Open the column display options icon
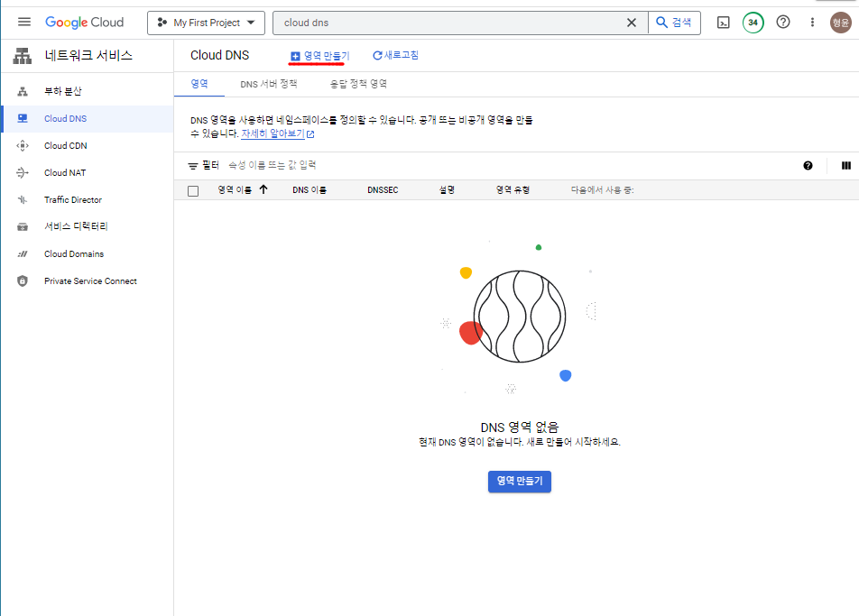The height and width of the screenshot is (616, 859). [x=846, y=165]
